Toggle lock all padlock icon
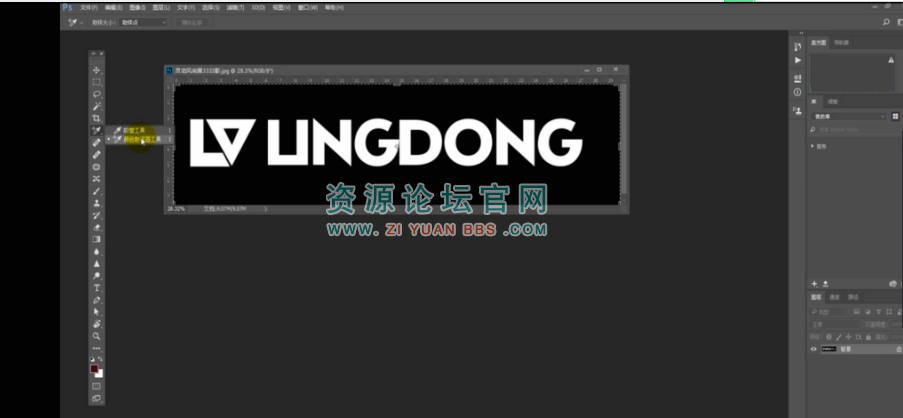The height and width of the screenshot is (418, 903). (868, 337)
